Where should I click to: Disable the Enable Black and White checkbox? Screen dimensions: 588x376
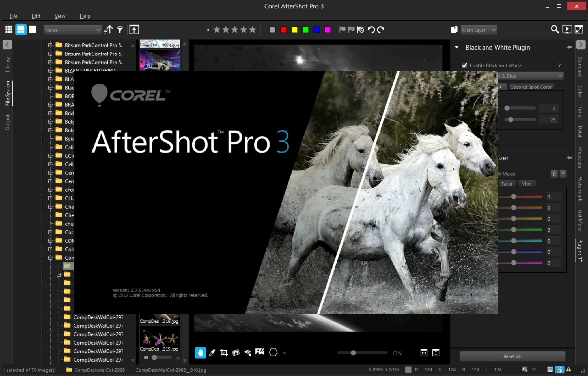coord(464,65)
